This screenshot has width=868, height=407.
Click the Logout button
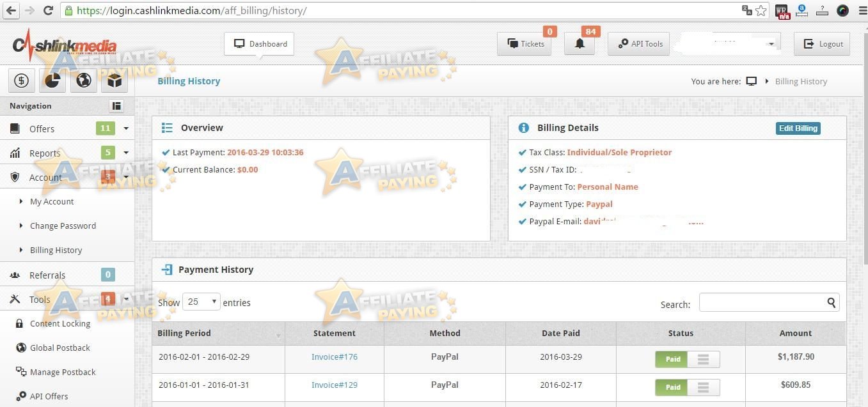822,43
